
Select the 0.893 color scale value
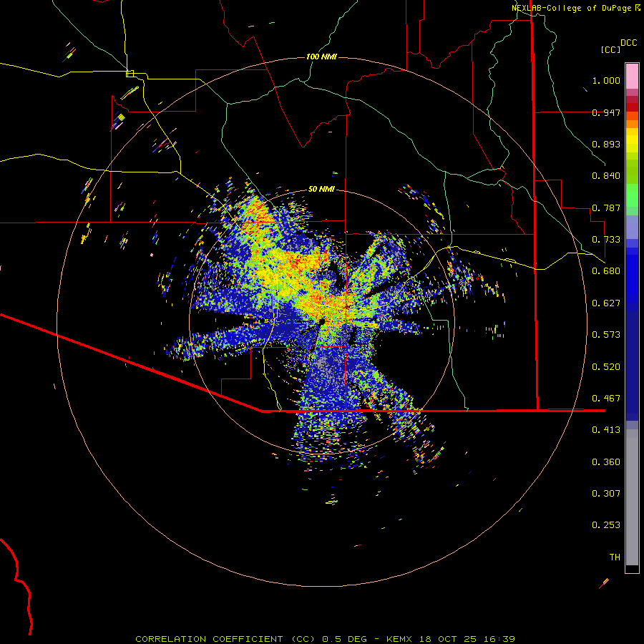pos(606,144)
